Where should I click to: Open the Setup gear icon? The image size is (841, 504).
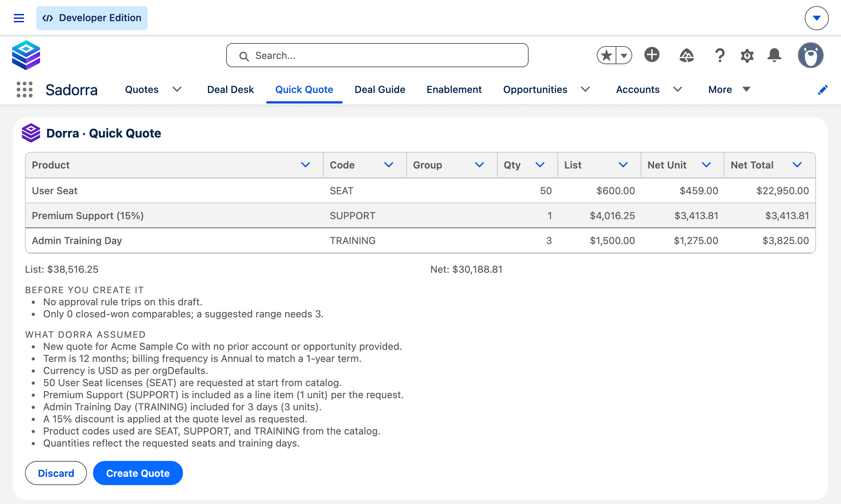[747, 56]
